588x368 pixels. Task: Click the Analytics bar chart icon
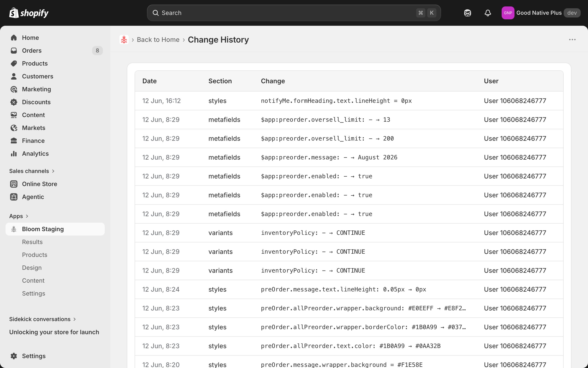click(14, 154)
